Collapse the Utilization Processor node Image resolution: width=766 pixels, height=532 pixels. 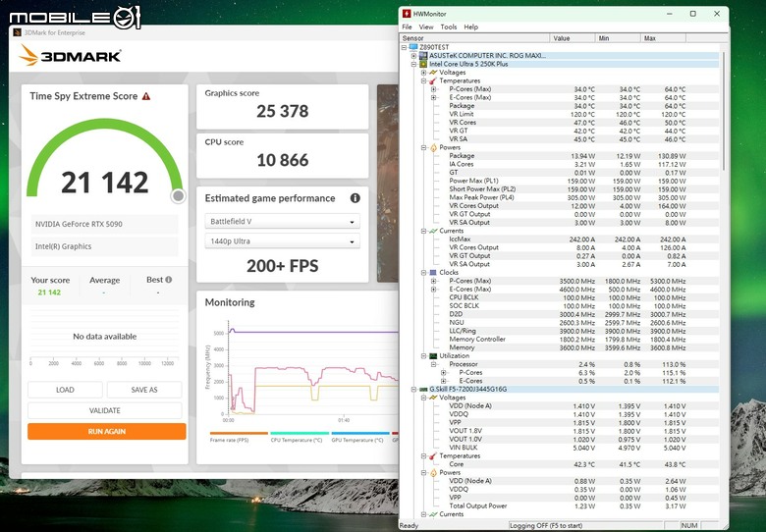pyautogui.click(x=433, y=364)
